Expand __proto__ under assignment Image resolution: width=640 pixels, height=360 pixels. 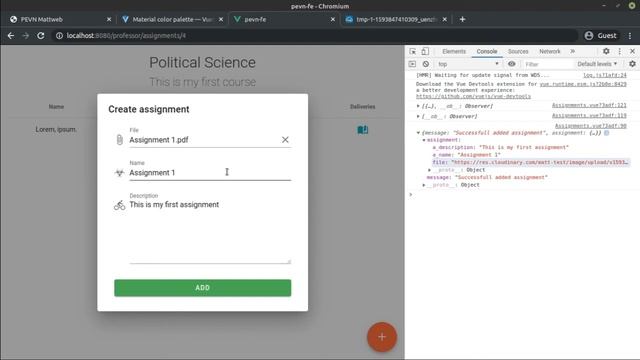429,170
